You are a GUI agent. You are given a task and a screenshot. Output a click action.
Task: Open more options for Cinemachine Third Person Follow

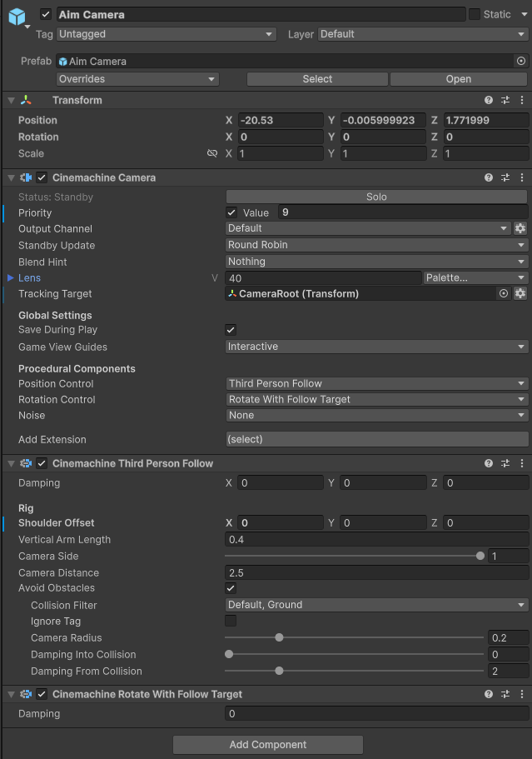click(522, 463)
